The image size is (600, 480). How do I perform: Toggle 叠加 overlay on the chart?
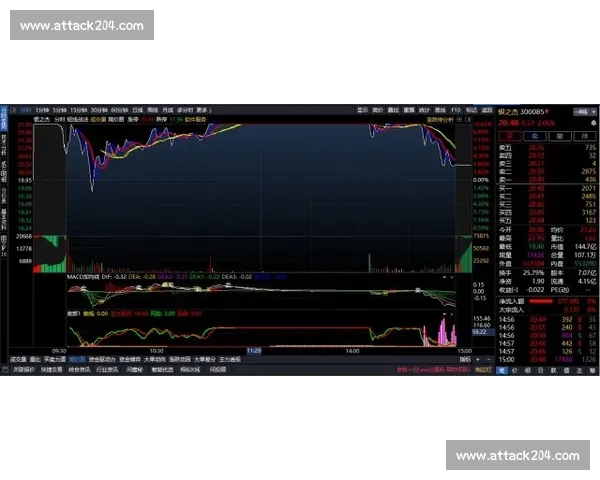394,110
